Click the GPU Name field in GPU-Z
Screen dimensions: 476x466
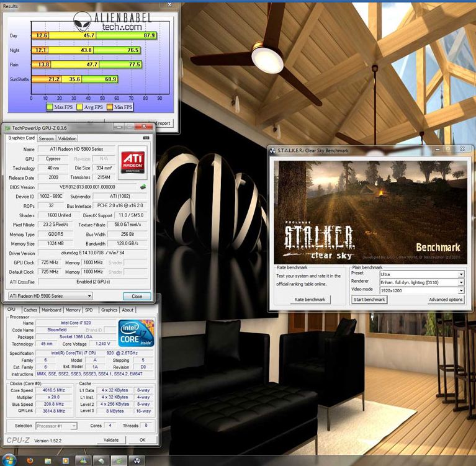coord(76,149)
